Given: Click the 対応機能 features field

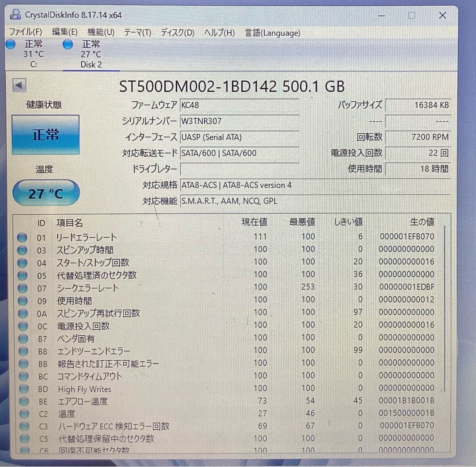Looking at the screenshot, I should [x=315, y=201].
